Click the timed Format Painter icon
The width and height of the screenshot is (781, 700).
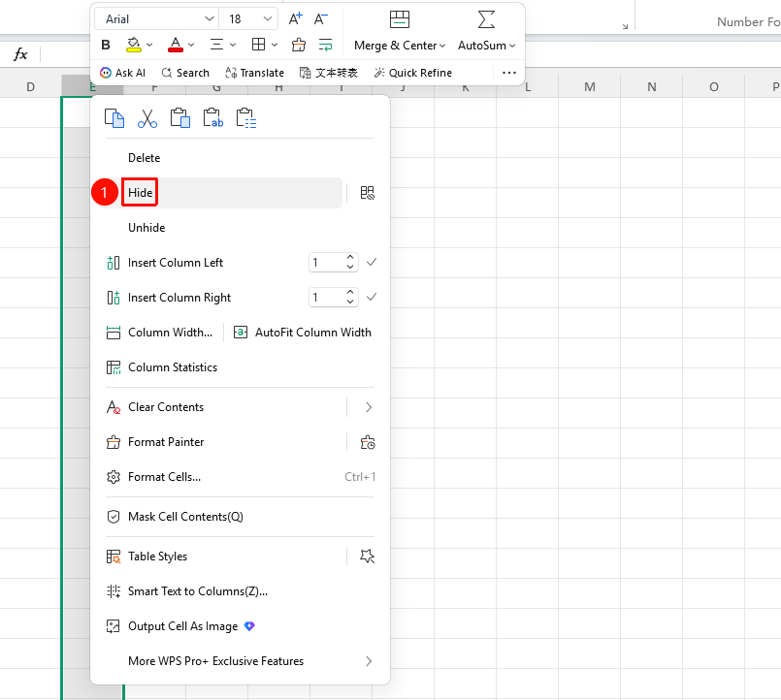(368, 442)
